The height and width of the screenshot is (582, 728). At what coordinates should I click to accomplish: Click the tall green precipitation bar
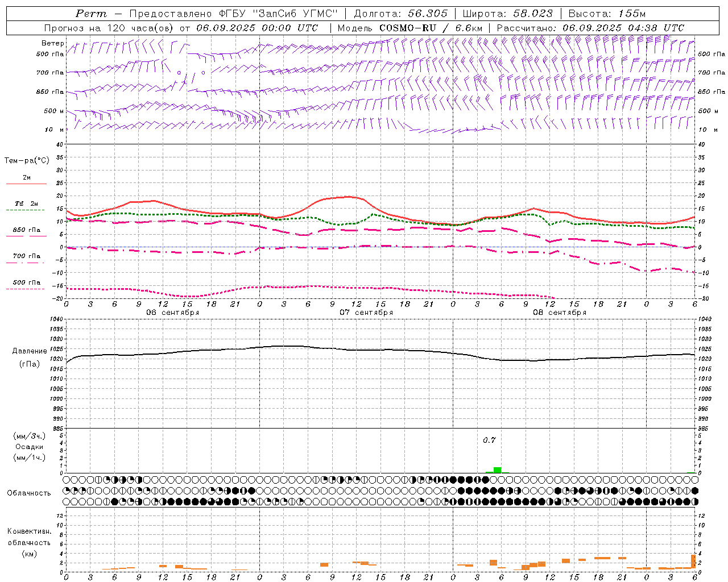pos(498,470)
